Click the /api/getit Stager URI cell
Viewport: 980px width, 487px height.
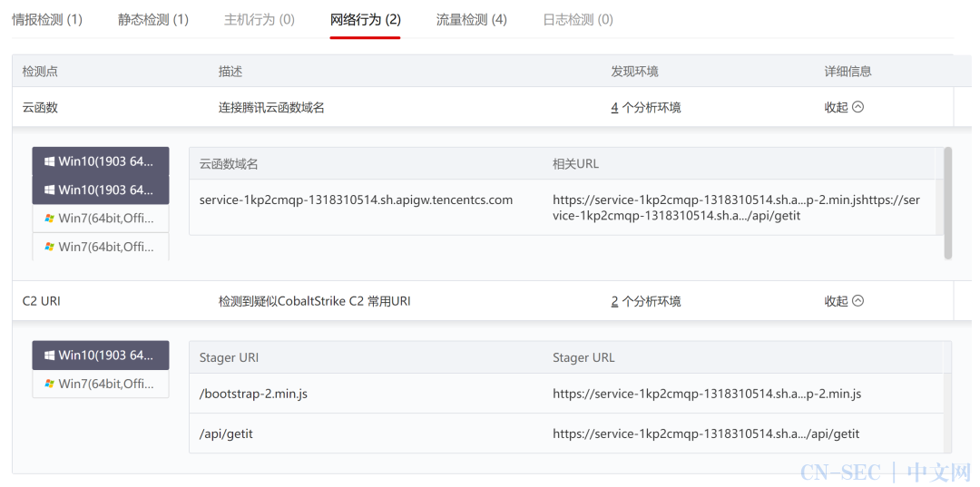pos(226,433)
